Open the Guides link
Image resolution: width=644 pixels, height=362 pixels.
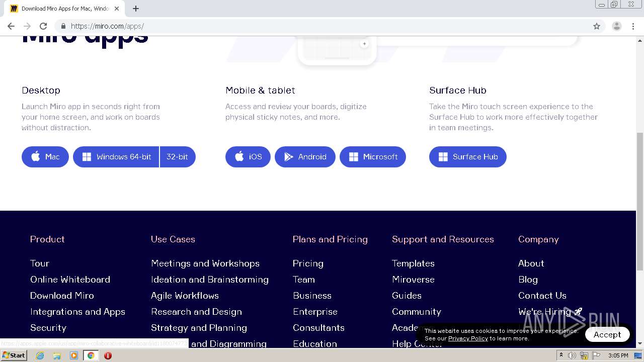click(x=407, y=296)
